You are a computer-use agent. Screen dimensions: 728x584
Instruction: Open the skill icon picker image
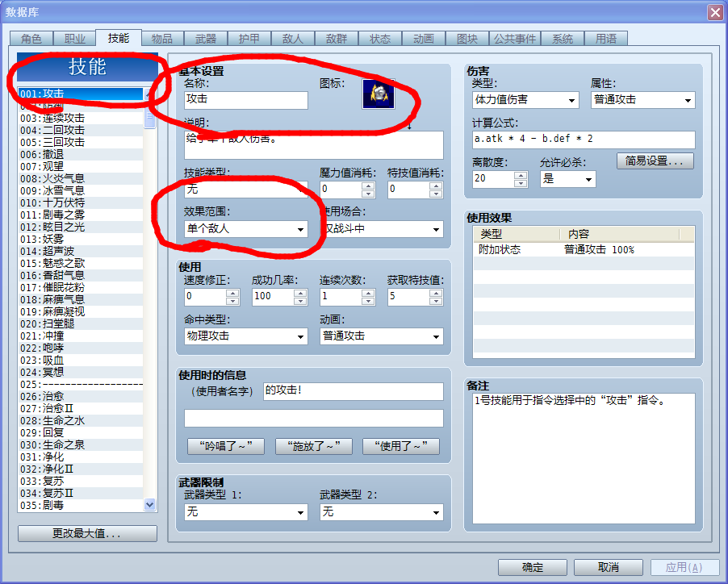[x=379, y=94]
